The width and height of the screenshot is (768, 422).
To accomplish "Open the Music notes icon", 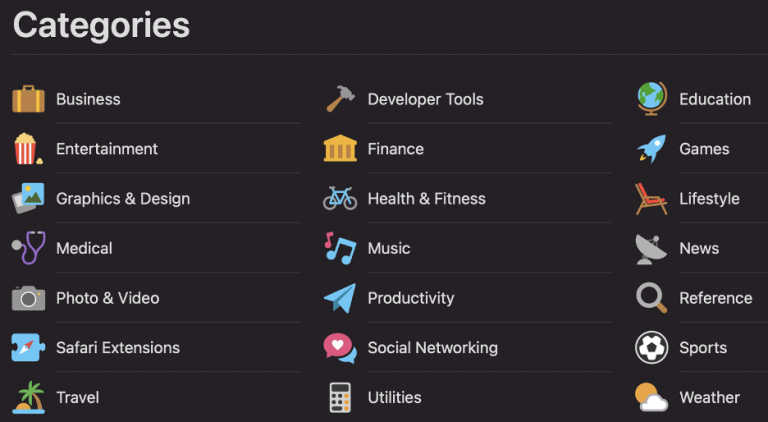I will [340, 248].
